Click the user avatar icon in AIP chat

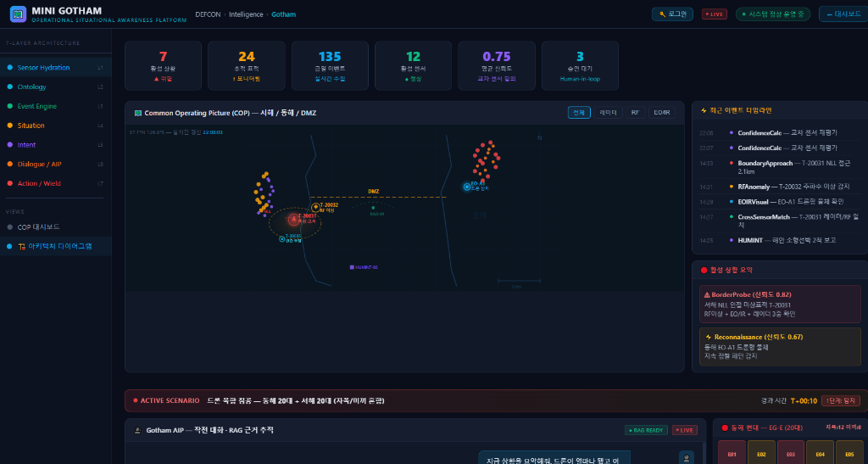[x=687, y=457]
